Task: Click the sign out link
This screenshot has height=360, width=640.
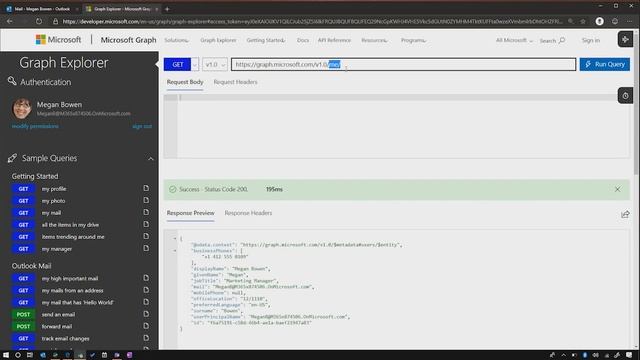Action: tap(142, 127)
